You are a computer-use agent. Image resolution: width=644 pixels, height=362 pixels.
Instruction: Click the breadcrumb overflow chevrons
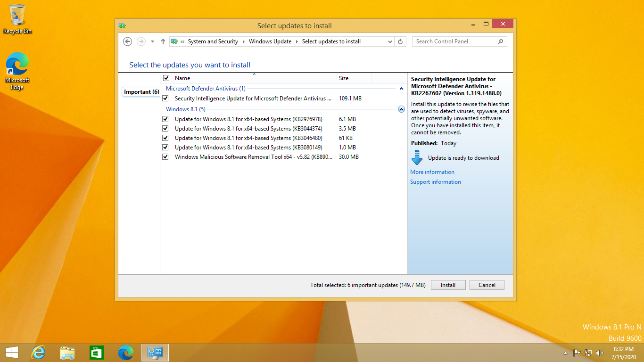pos(182,41)
